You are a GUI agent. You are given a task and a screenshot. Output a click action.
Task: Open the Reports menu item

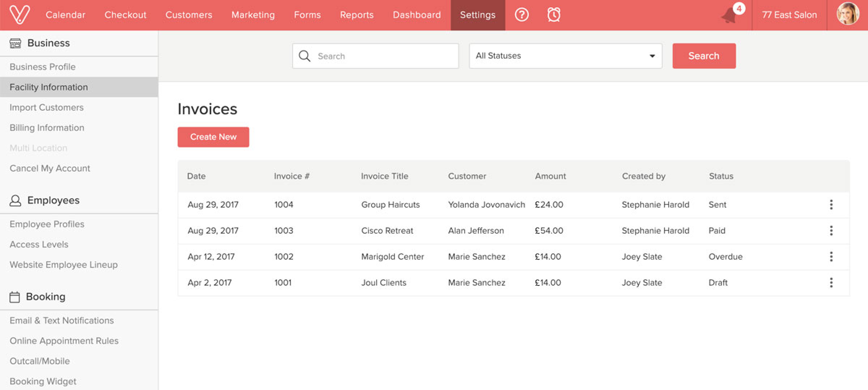(357, 15)
